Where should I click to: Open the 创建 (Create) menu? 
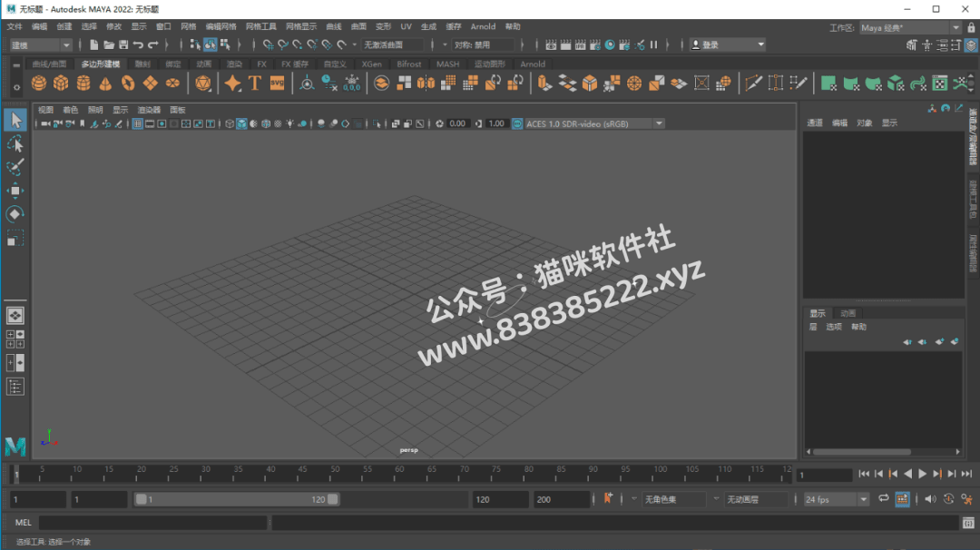(x=64, y=27)
